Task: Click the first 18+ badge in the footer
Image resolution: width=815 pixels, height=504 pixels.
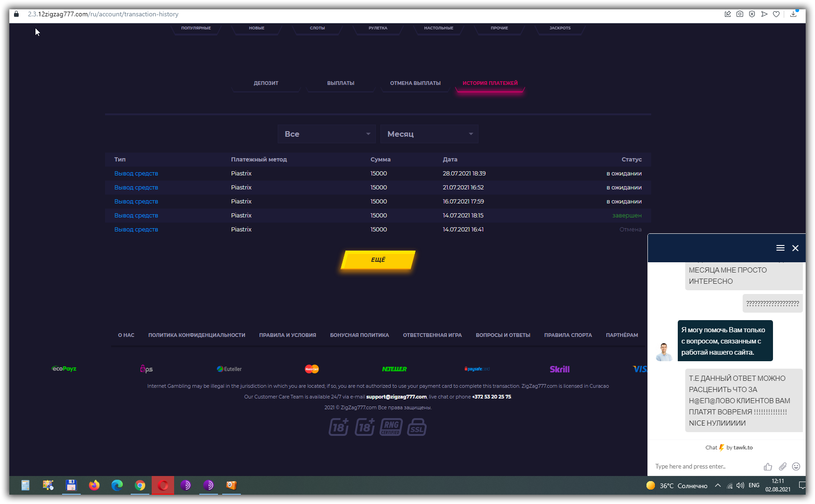Action: click(339, 427)
